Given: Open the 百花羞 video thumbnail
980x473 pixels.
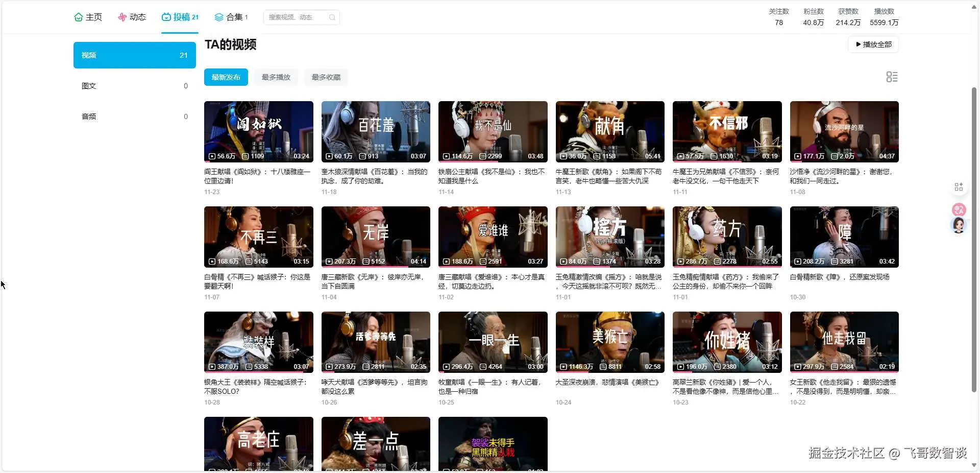Looking at the screenshot, I should 376,132.
